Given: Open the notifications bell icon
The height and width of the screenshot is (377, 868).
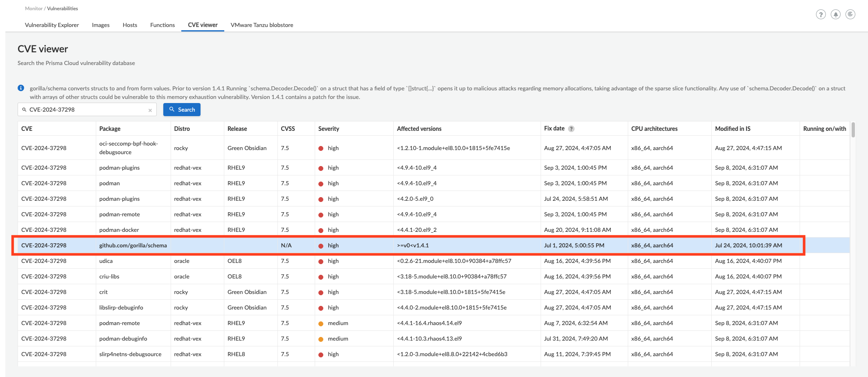Looking at the screenshot, I should [835, 15].
